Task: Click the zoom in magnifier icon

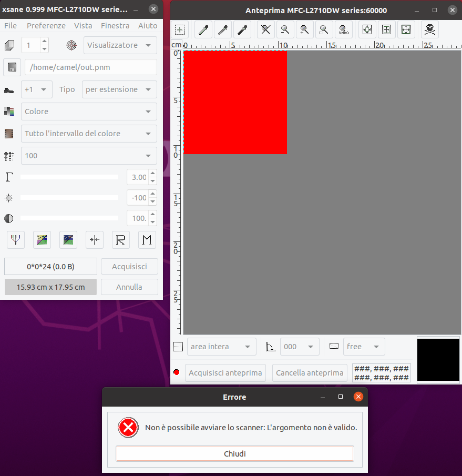Action: (304, 29)
